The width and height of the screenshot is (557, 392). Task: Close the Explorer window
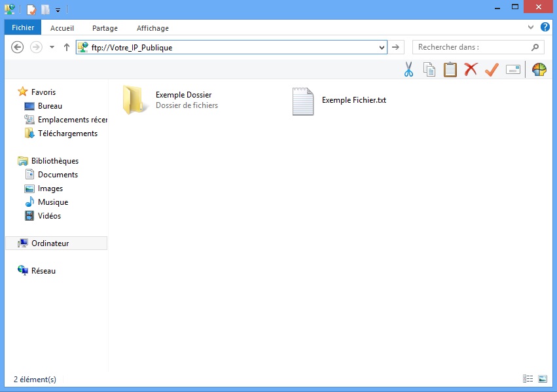tap(539, 7)
